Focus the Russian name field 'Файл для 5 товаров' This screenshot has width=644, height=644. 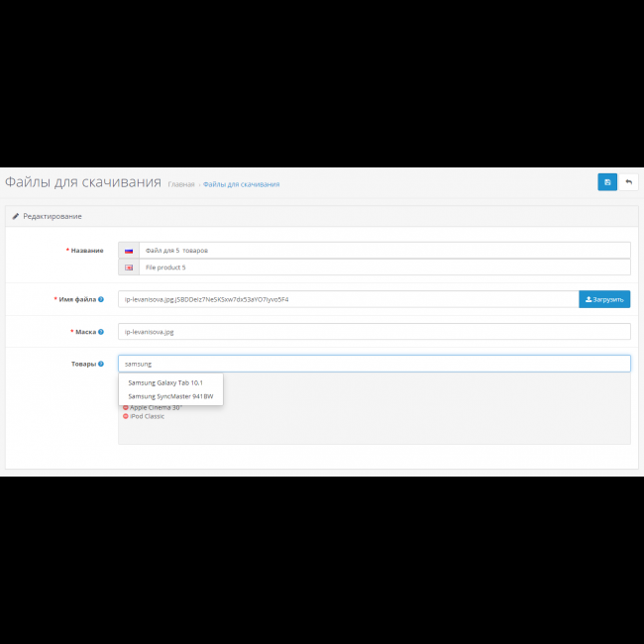[x=383, y=251]
